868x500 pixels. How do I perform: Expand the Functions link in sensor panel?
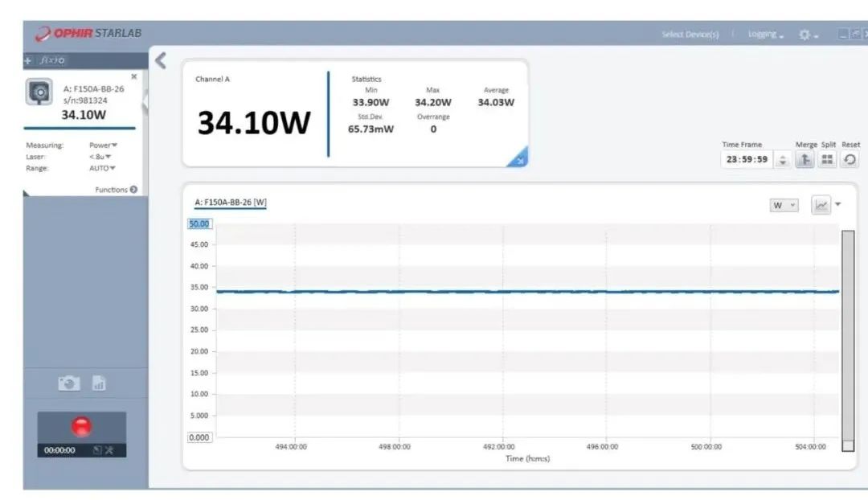tap(116, 190)
